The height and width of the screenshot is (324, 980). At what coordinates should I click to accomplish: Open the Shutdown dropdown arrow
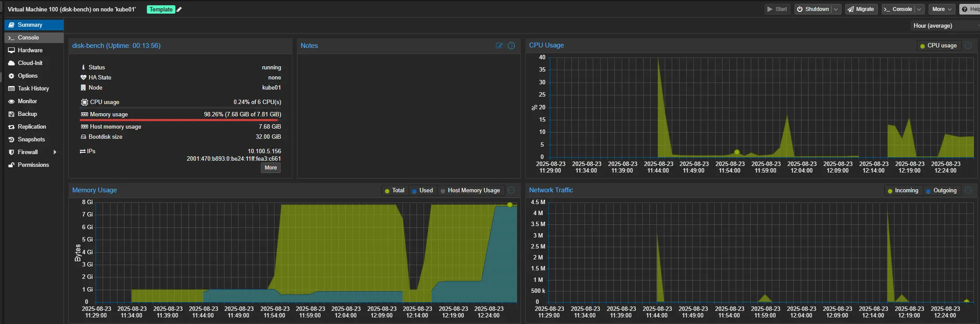[836, 9]
